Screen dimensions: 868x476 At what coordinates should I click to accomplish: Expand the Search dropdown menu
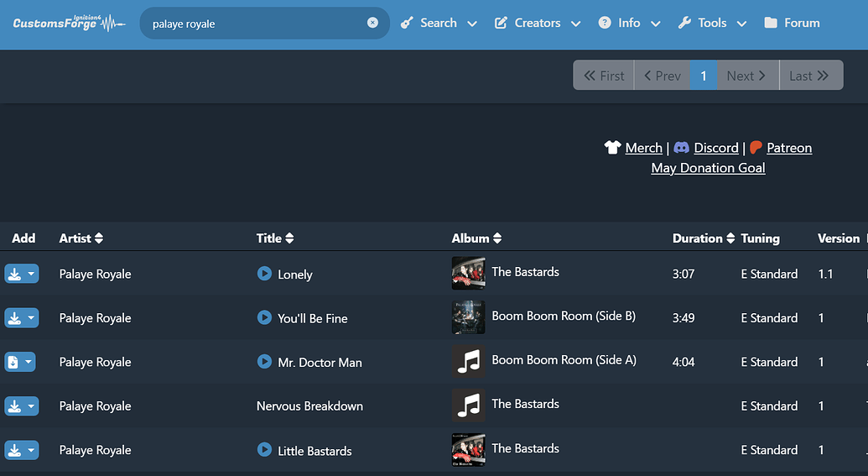point(439,24)
